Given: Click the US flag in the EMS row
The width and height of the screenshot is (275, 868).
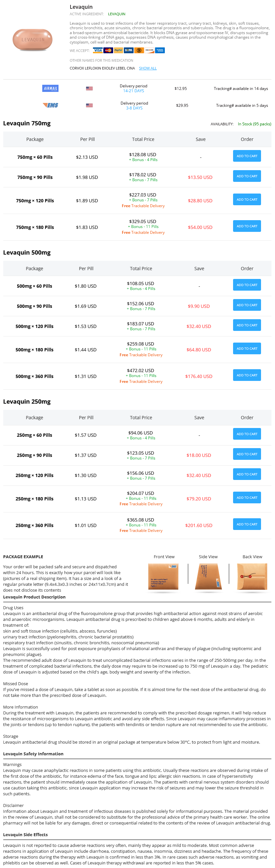Looking at the screenshot, I should [x=89, y=106].
